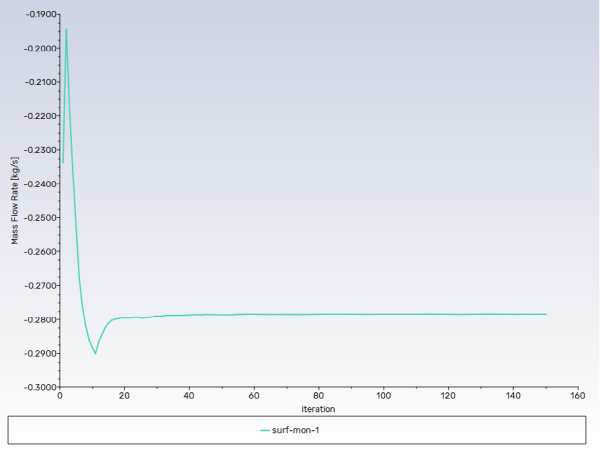Select the teal surf-mon-1 legend line swatch
This screenshot has width=600, height=450.
point(265,430)
